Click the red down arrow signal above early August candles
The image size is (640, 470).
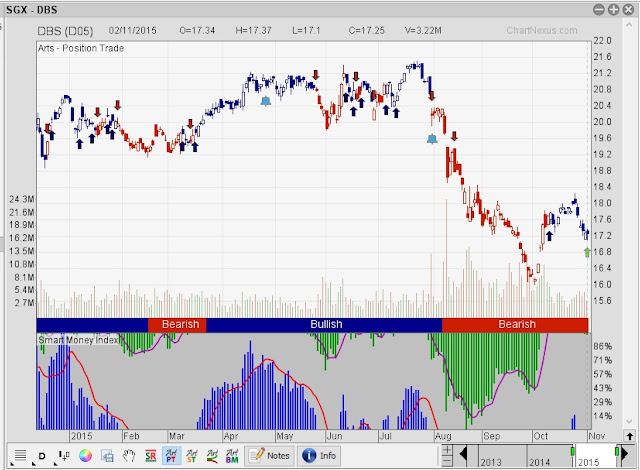[x=431, y=96]
